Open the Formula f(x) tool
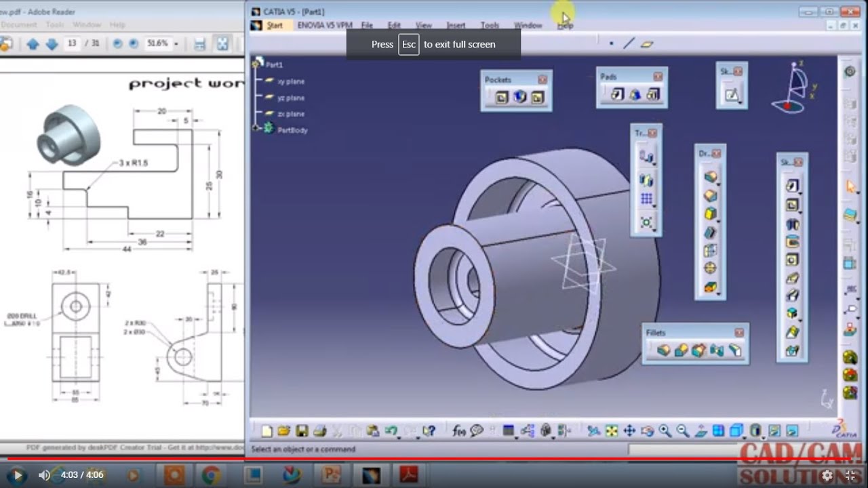 (x=459, y=430)
